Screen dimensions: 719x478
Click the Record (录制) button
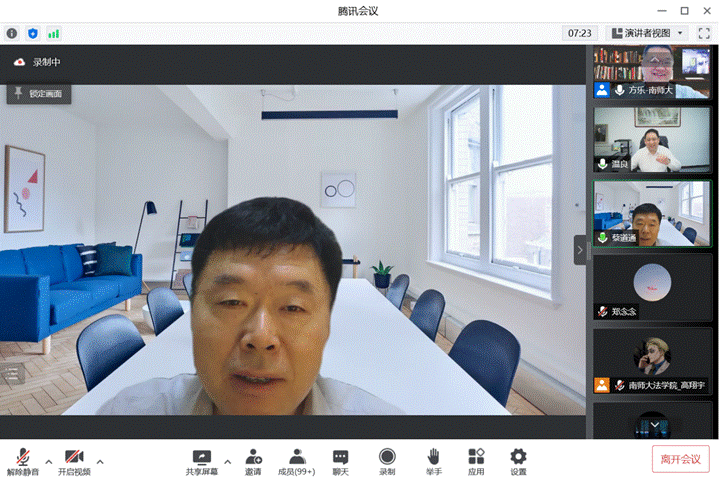click(387, 461)
